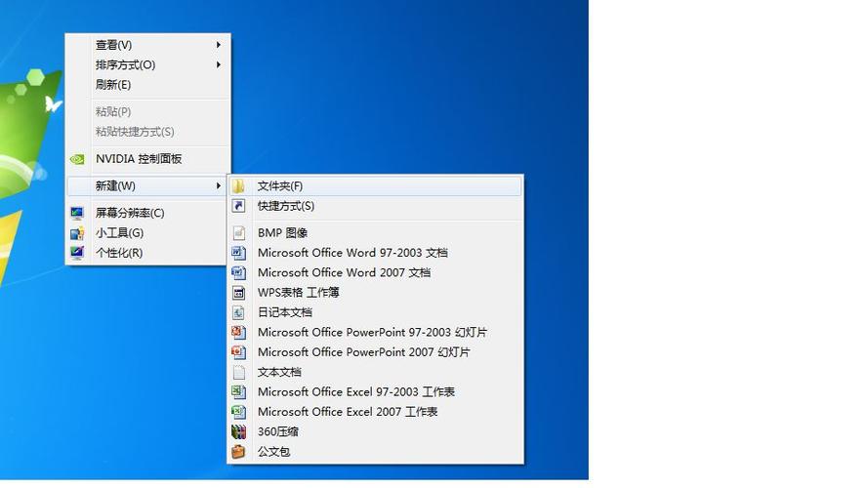Viewport: 868px width, 488px height.
Task: Click the 公文包 briefcase icon
Action: 238,452
